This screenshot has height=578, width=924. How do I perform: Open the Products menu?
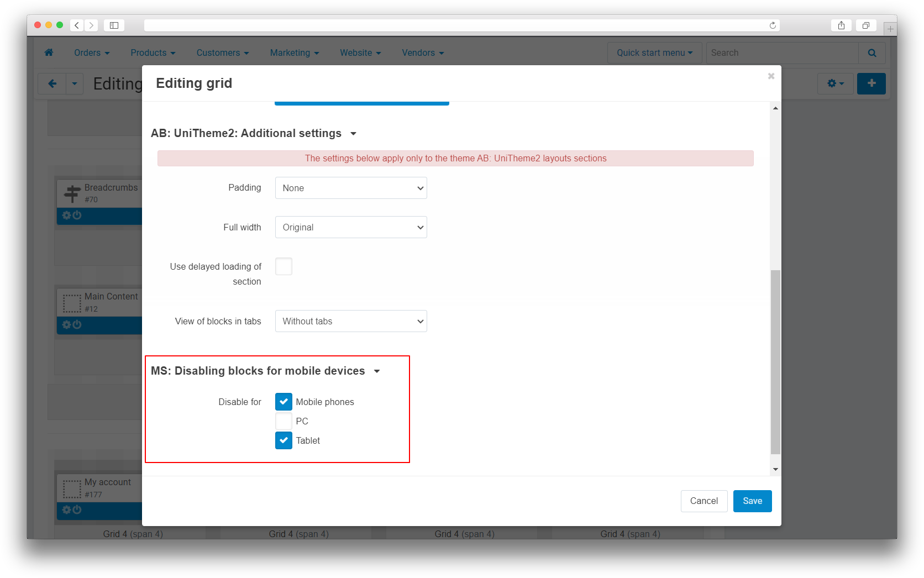153,52
